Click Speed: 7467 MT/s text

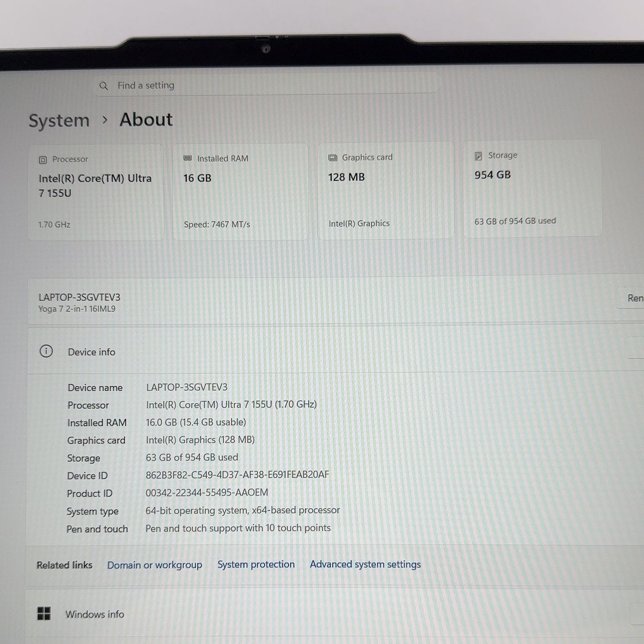217,225
